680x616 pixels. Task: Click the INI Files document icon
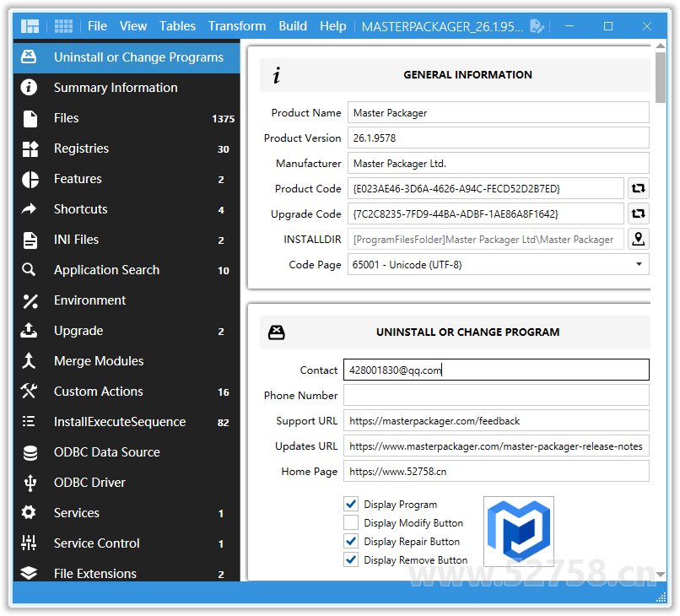pos(30,240)
